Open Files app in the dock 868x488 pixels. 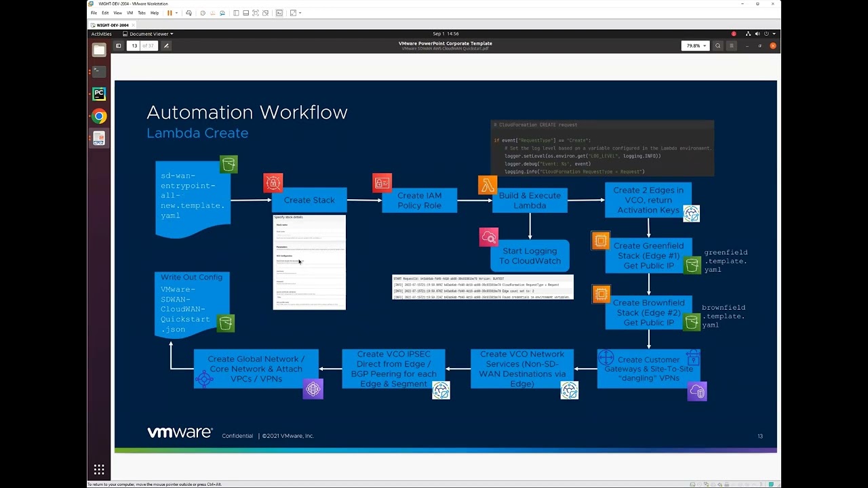click(99, 49)
